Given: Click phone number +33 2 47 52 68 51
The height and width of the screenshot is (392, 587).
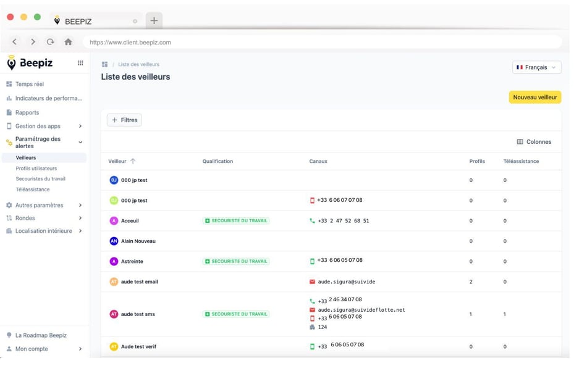Looking at the screenshot, I should (344, 220).
